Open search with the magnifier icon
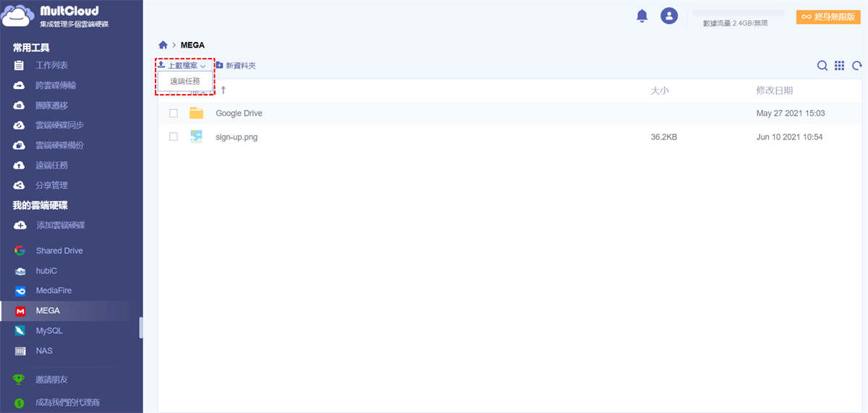Image resolution: width=868 pixels, height=413 pixels. click(822, 66)
